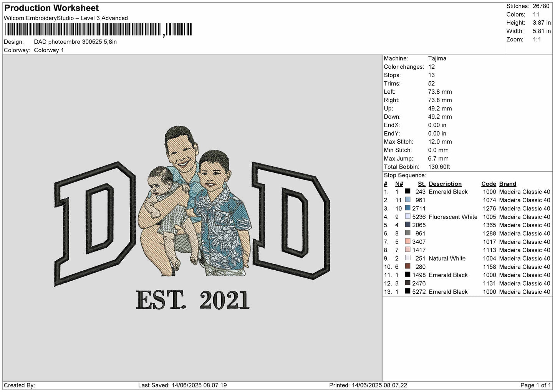The image size is (555, 392).
Task: Select the Width value '5.81 in'
Action: [x=542, y=31]
